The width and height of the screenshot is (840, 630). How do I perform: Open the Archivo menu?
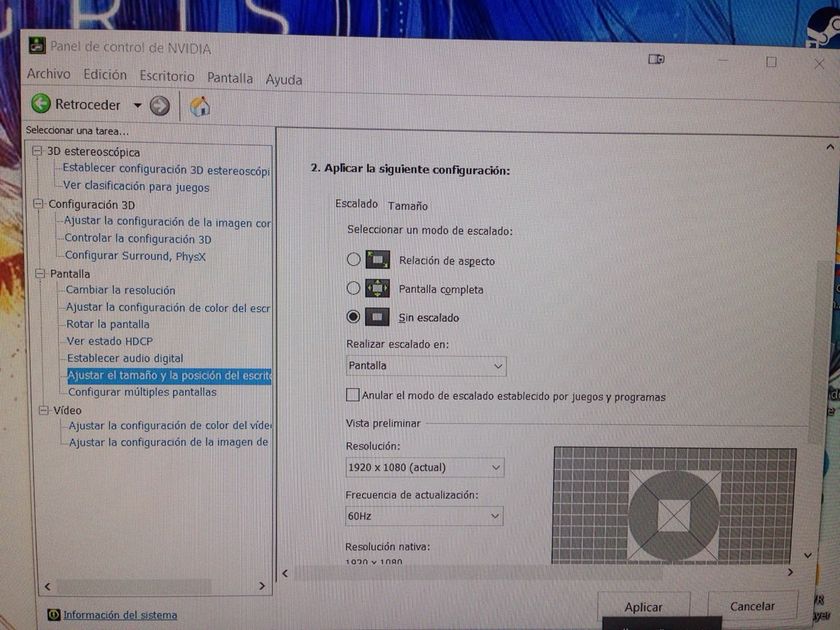(49, 73)
